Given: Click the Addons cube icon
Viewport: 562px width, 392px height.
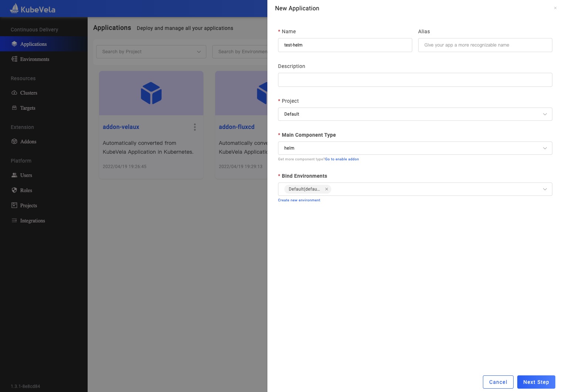Looking at the screenshot, I should (14, 142).
